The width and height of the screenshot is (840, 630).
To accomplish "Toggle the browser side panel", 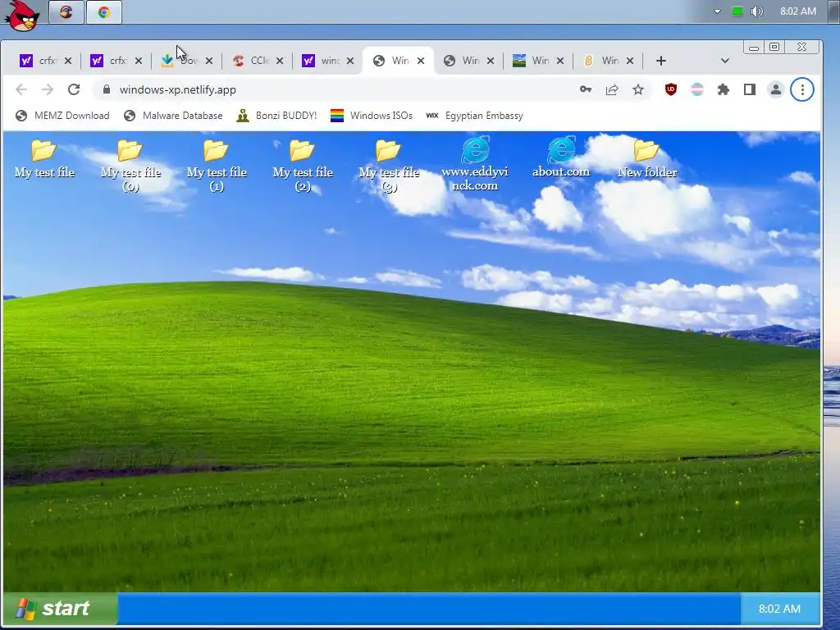I will coord(750,89).
